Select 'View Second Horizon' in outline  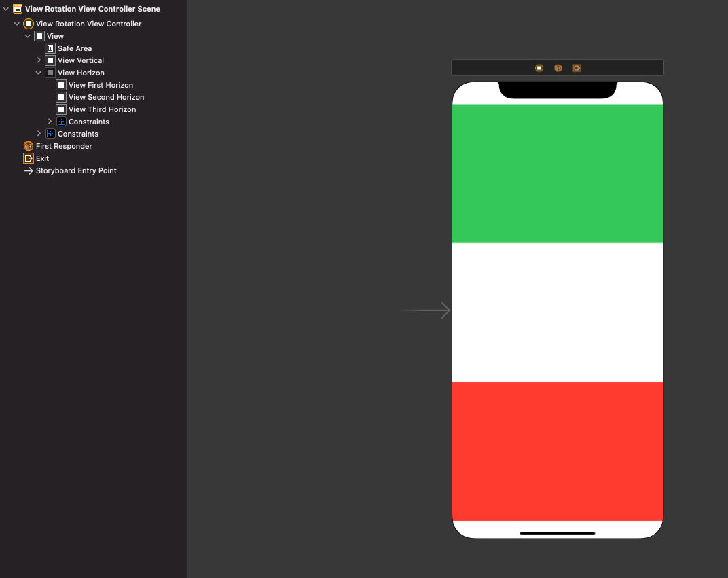tap(107, 97)
